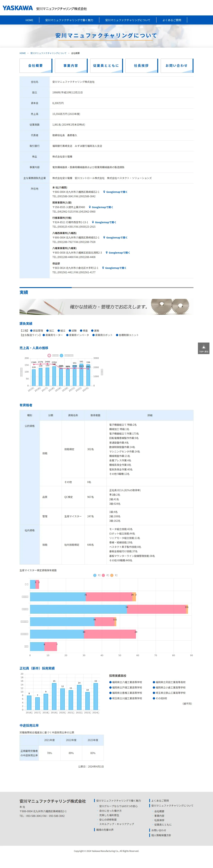Open Googlemapで開く link for 関東事業所(入間)
The image size is (213, 868).
[102, 207]
